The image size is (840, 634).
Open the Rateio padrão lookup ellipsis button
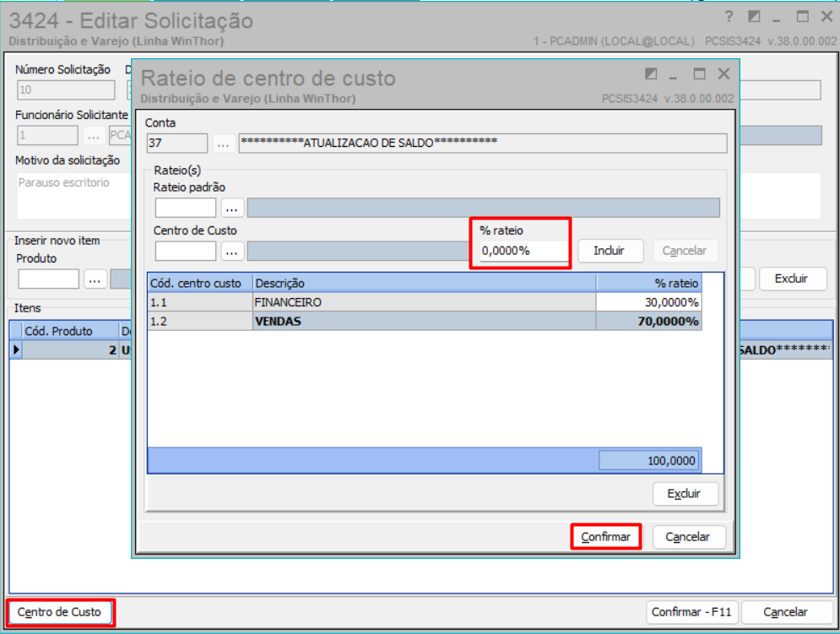tap(232, 208)
